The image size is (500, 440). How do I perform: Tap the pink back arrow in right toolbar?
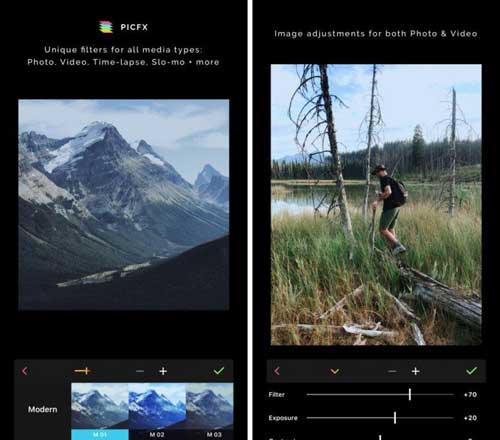[277, 371]
